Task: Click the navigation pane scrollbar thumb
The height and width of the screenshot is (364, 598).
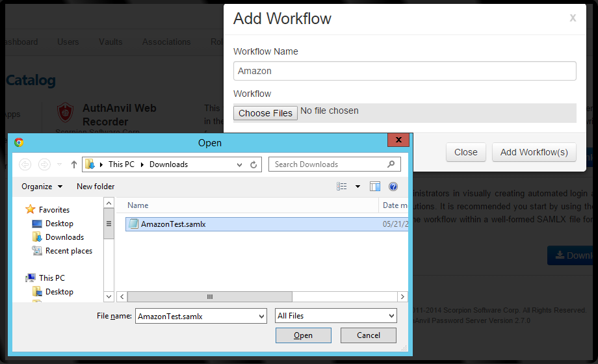Action: pos(109,224)
